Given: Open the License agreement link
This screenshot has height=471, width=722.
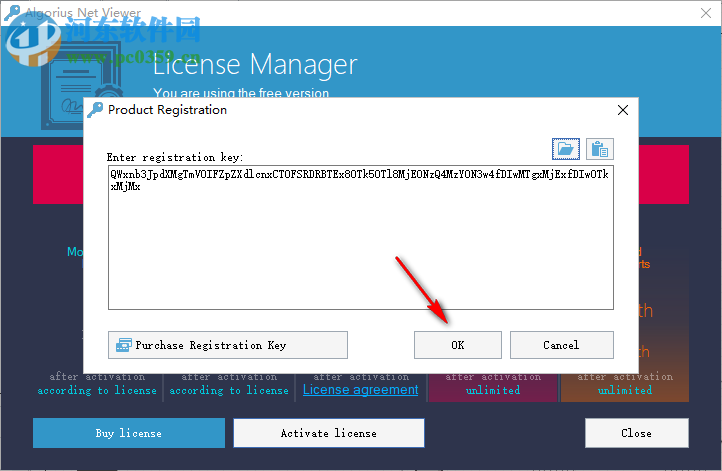Looking at the screenshot, I should coord(361,390).
